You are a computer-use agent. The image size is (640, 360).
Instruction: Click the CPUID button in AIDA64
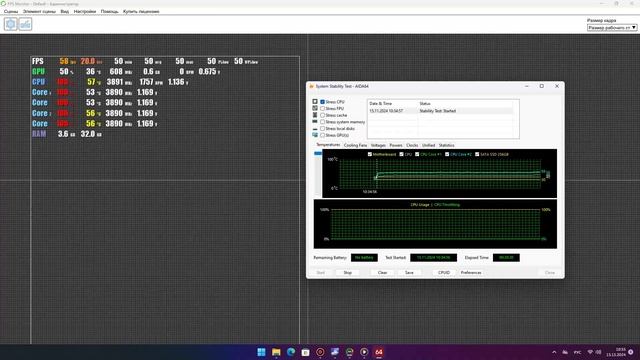[444, 272]
